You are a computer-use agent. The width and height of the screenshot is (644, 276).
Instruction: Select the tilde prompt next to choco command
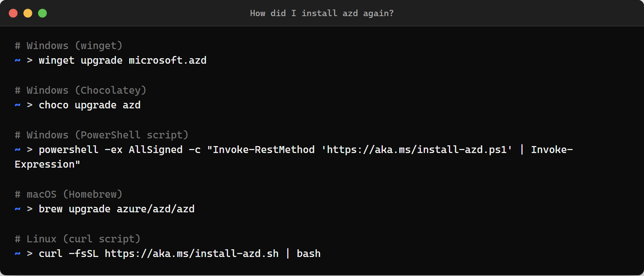[x=17, y=105]
